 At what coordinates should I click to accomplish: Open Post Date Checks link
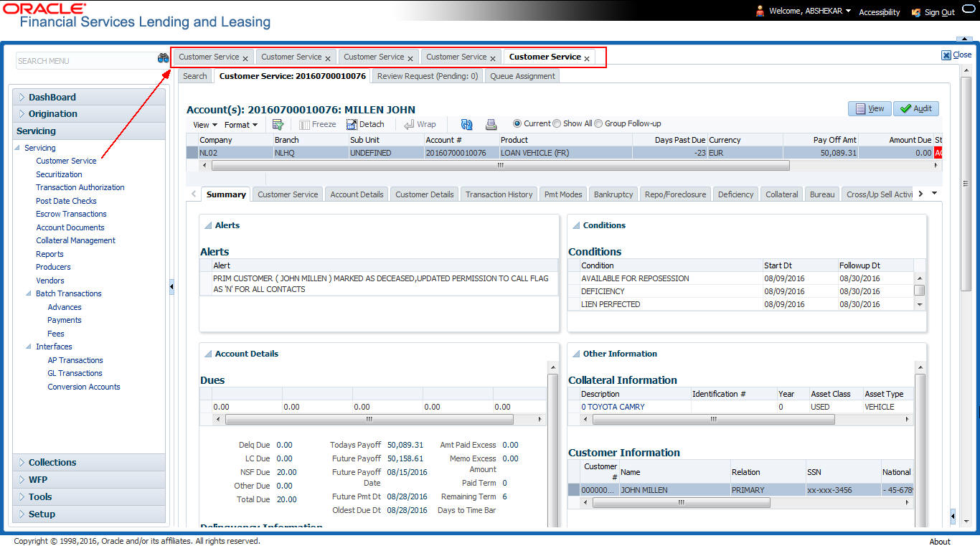tap(66, 201)
